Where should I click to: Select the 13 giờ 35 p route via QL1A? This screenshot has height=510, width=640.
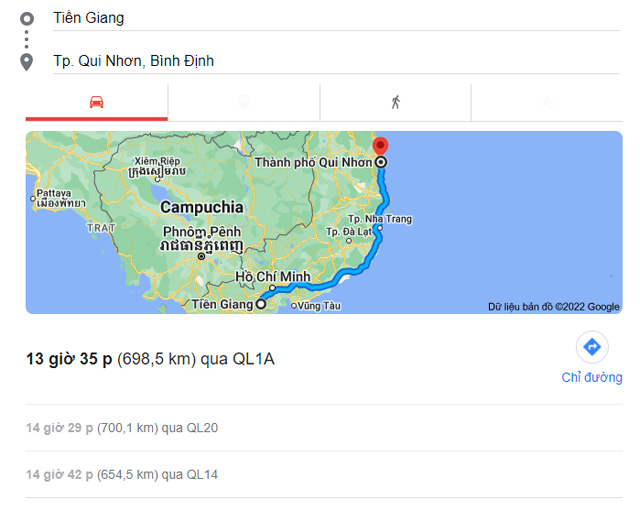pyautogui.click(x=150, y=359)
